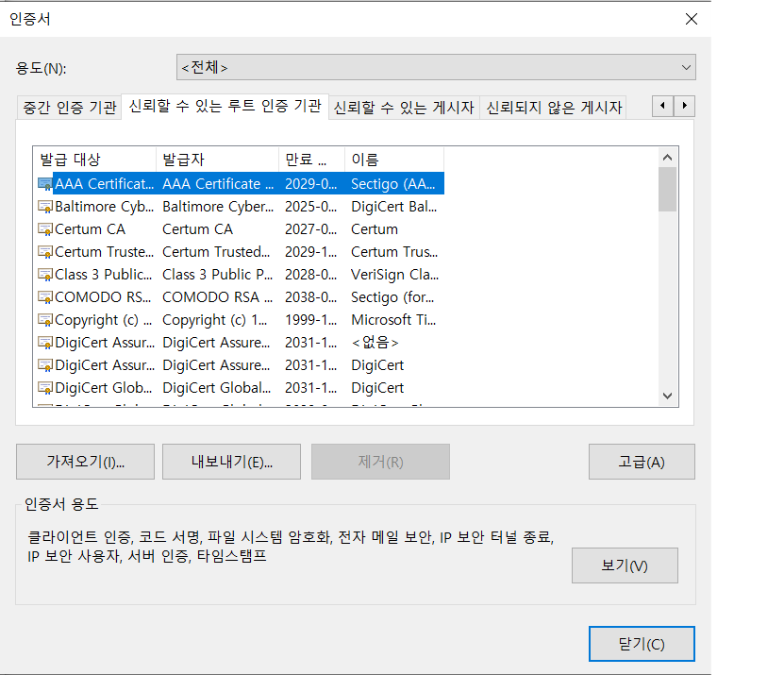Click the certificate icon beside Certum Trusted row

coord(45,252)
